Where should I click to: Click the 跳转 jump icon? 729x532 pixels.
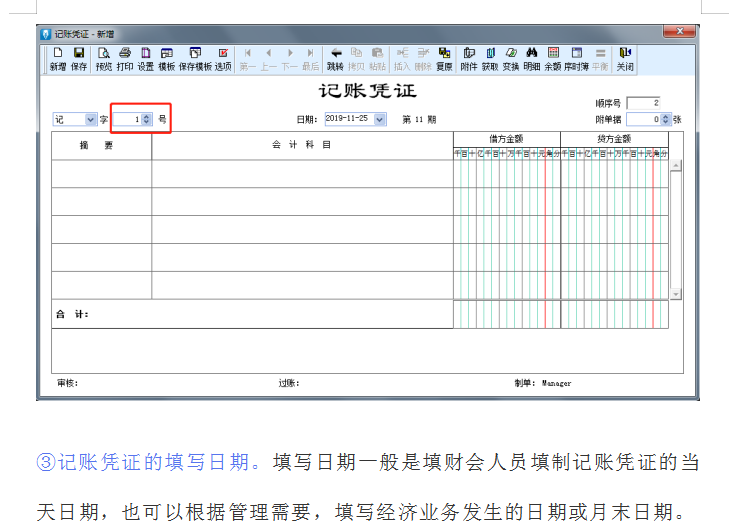335,59
